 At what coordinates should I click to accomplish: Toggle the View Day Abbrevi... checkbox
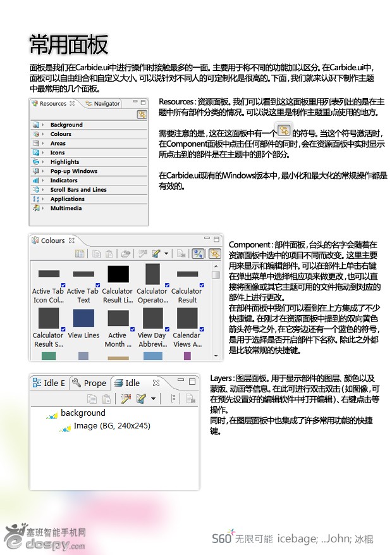tap(167, 329)
